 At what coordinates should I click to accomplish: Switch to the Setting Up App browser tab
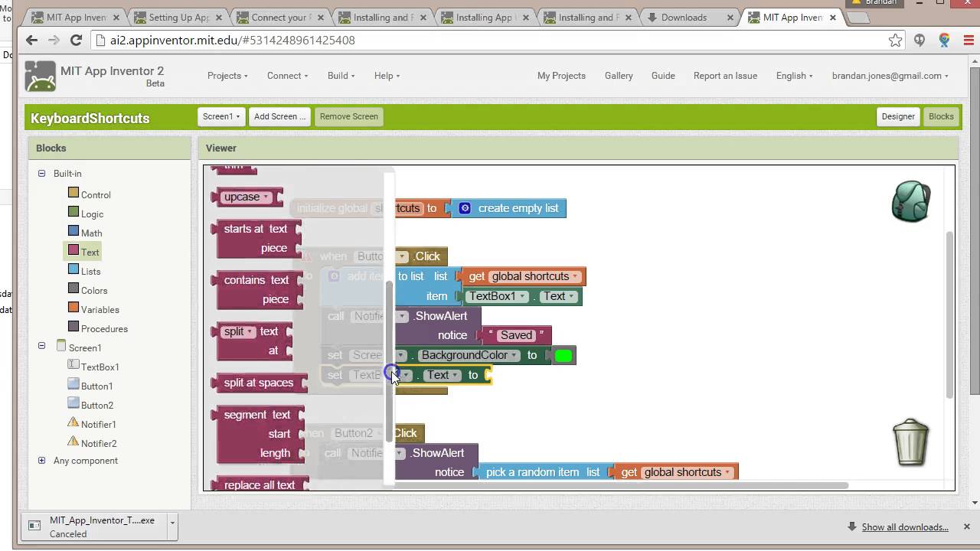pyautogui.click(x=178, y=17)
